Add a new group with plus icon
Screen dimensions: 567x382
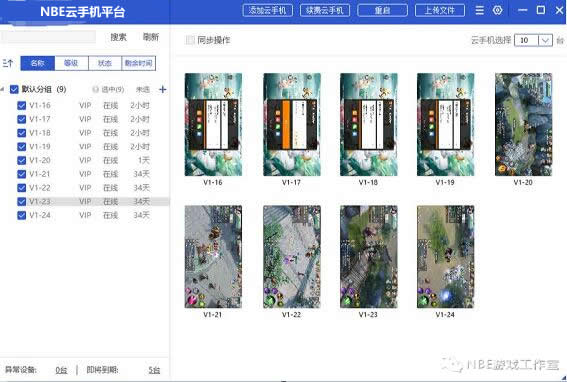[163, 89]
